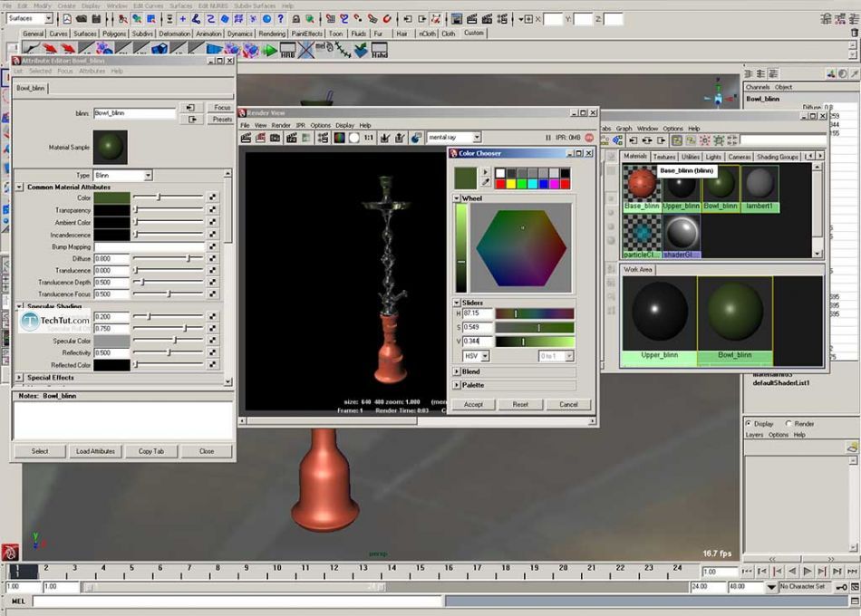Click map button next to Color attribute
Viewport: 861px width, 616px height.
[212, 197]
